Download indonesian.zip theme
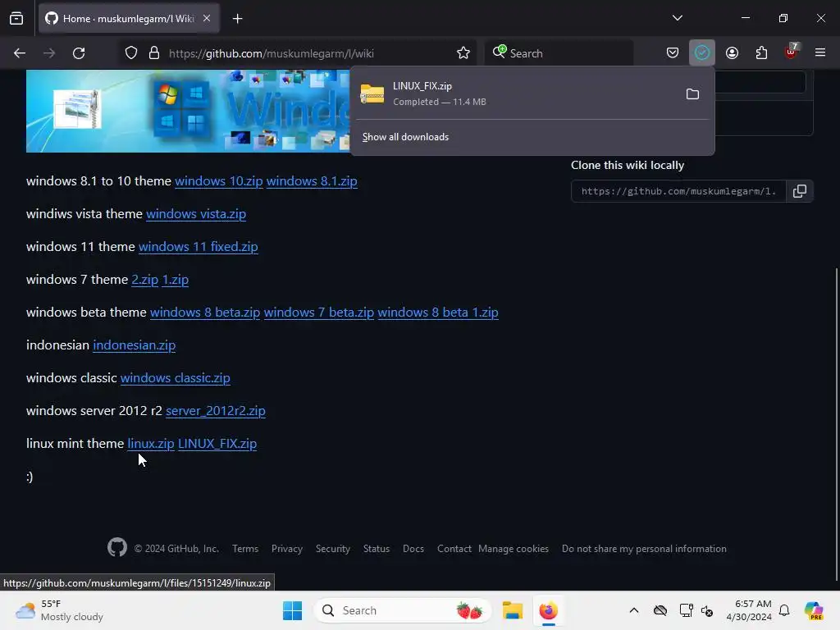Screen dimensions: 840x630 coord(134,345)
